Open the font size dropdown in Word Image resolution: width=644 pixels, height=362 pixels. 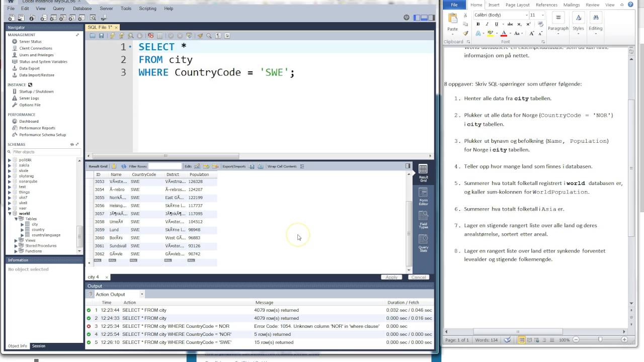pos(543,15)
